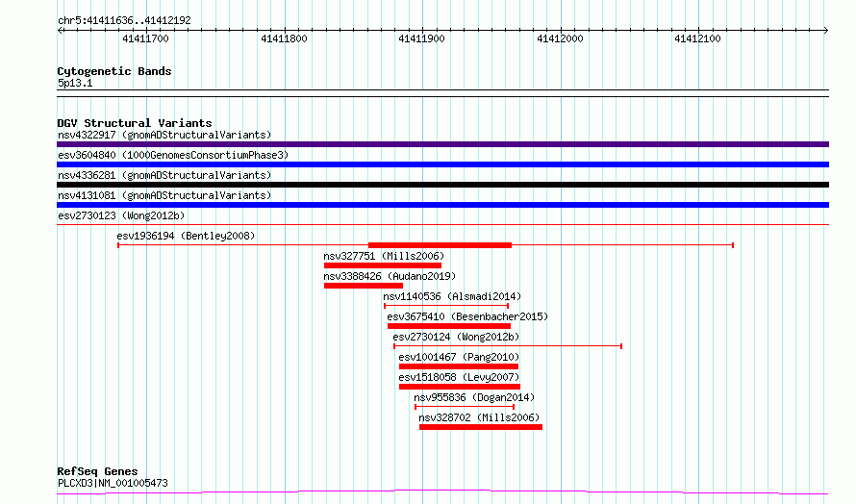The width and height of the screenshot is (856, 504).
Task: Click the esv2730124 thin red variant line
Action: point(508,346)
